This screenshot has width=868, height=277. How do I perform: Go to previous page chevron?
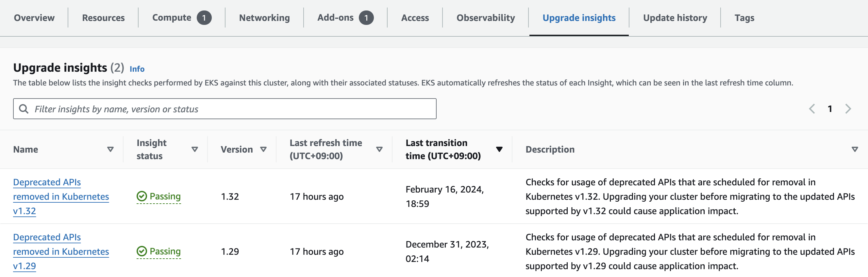pyautogui.click(x=812, y=109)
